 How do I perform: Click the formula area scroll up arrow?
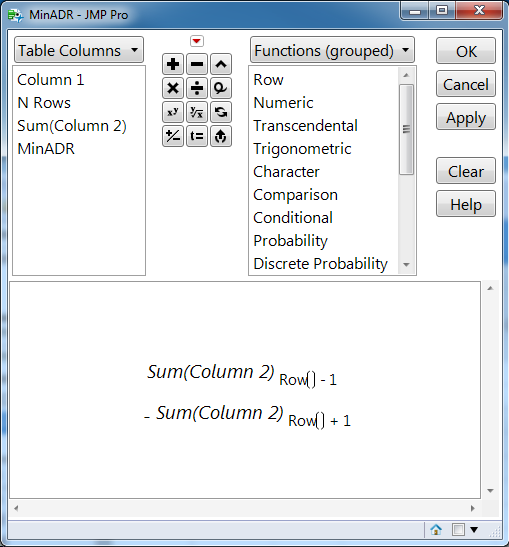click(x=490, y=288)
